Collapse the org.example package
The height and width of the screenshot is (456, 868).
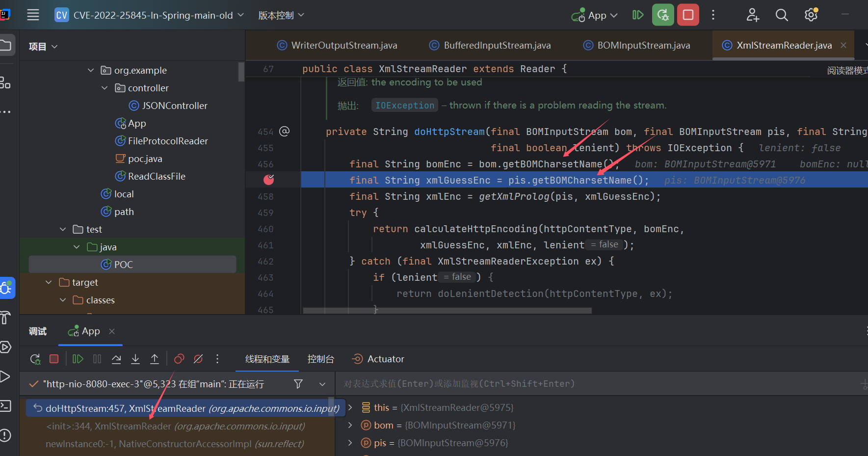coord(91,70)
